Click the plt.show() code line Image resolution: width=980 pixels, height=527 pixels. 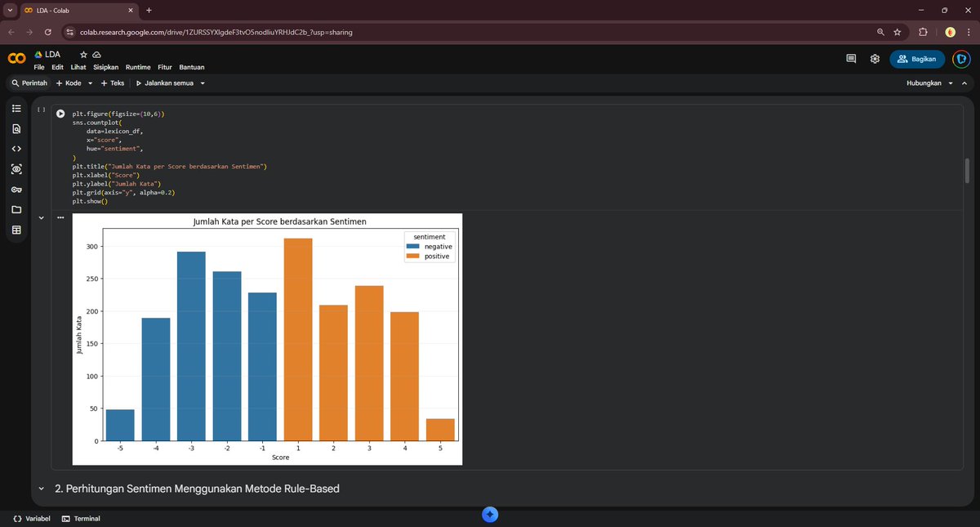tap(90, 201)
